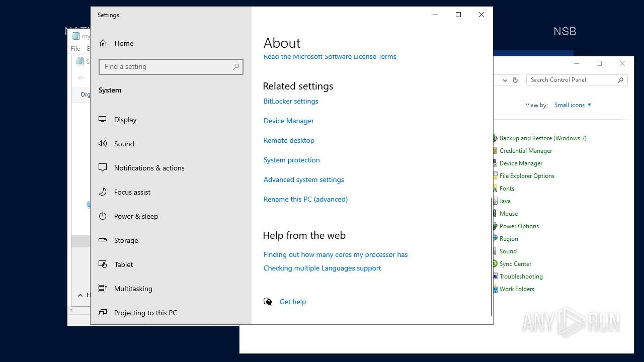Click the Sync Center green icon
This screenshot has height=362, width=644.
coord(495,264)
